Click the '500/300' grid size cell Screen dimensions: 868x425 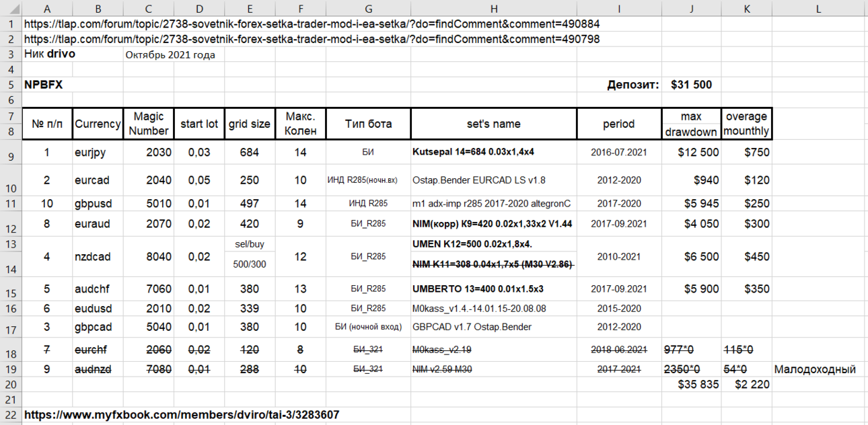point(250,264)
